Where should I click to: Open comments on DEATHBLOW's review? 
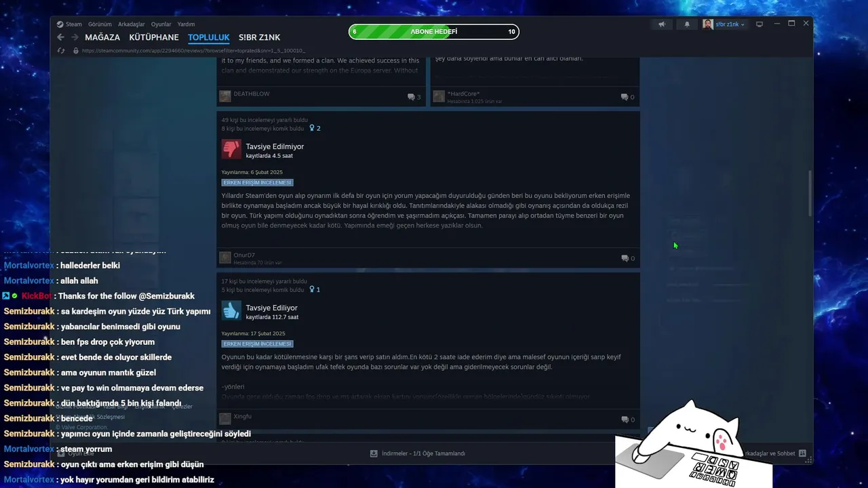click(414, 97)
